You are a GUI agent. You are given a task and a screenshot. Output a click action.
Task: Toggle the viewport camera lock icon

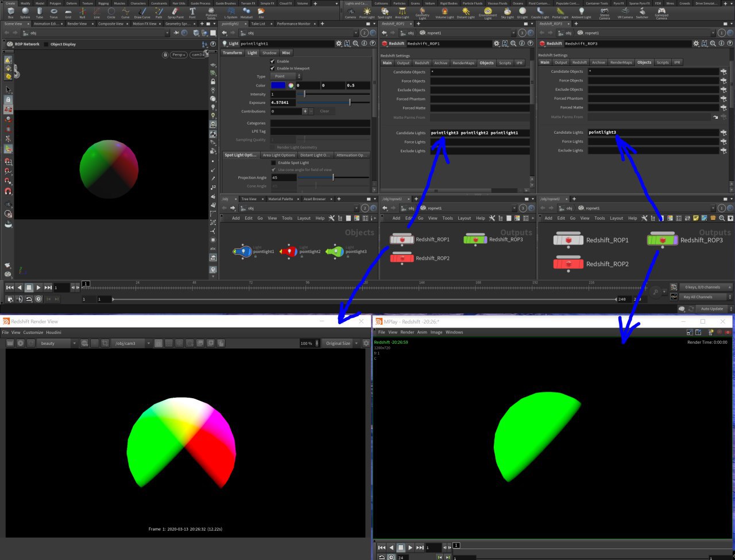(x=165, y=55)
